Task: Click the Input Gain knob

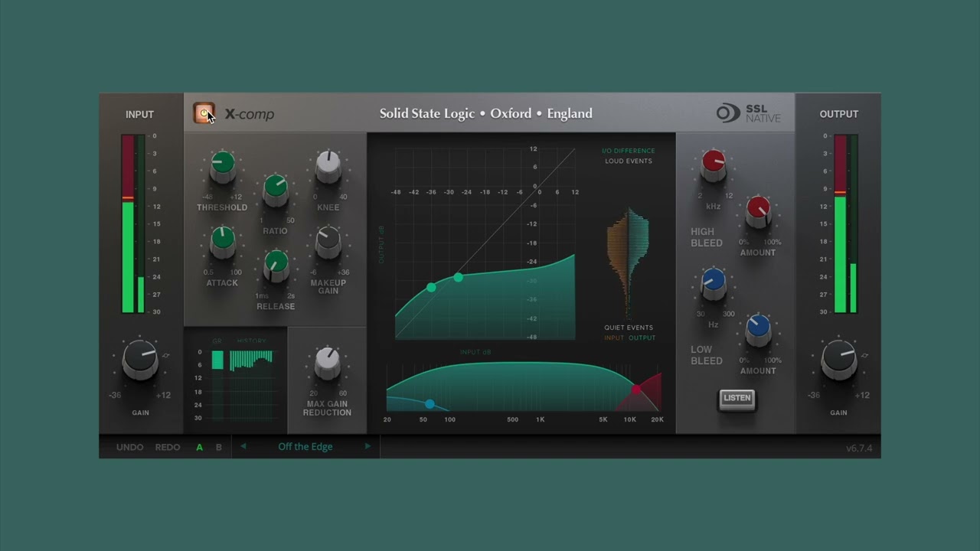Action: coord(140,360)
